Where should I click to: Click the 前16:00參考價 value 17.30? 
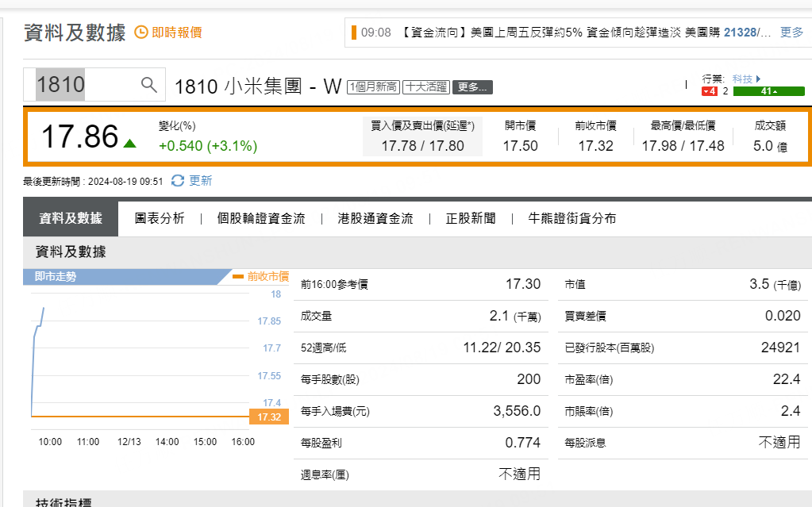[x=523, y=284]
